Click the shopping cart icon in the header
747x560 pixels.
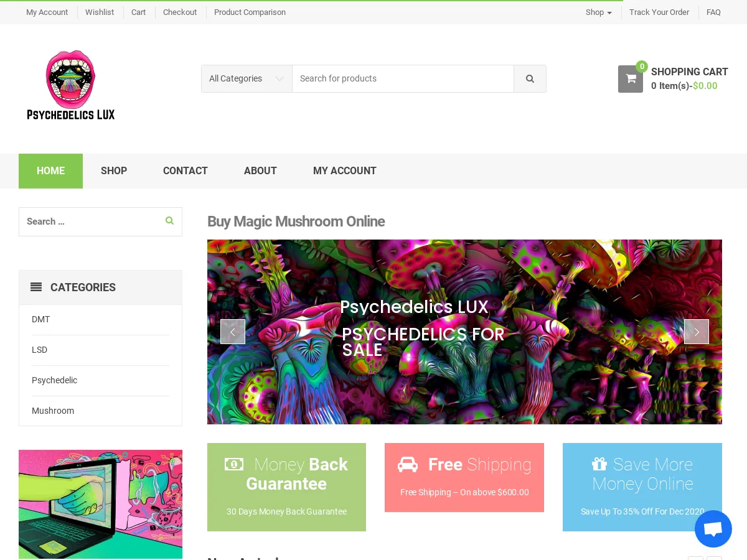(x=630, y=78)
